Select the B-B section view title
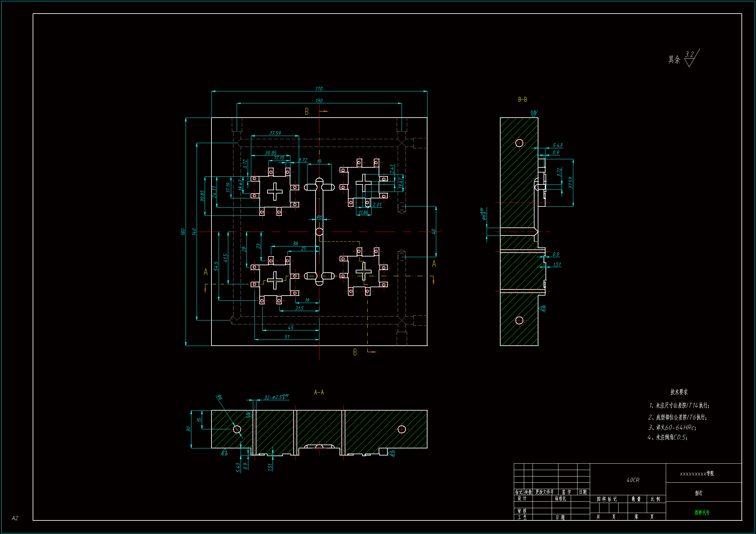756x534 pixels. tap(522, 99)
